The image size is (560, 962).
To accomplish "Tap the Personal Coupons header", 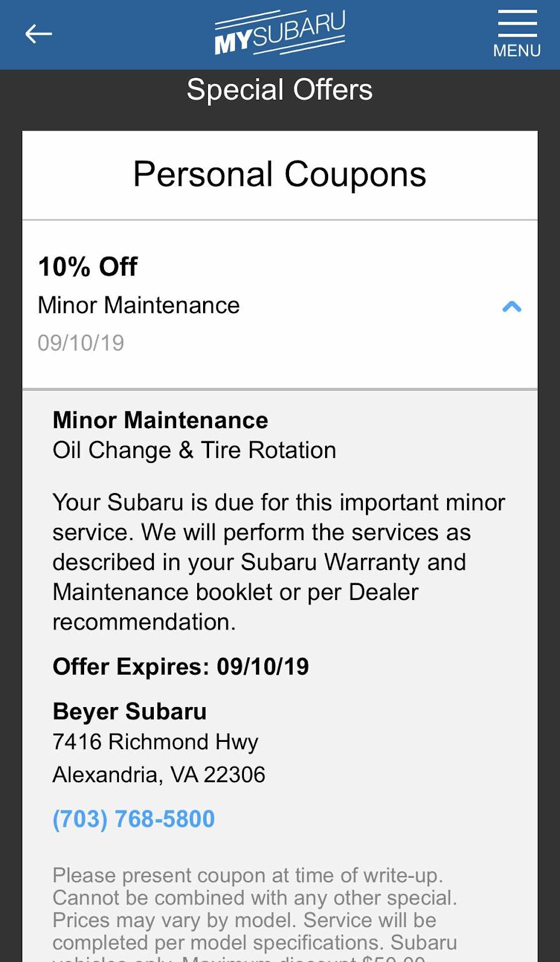I will tap(280, 175).
